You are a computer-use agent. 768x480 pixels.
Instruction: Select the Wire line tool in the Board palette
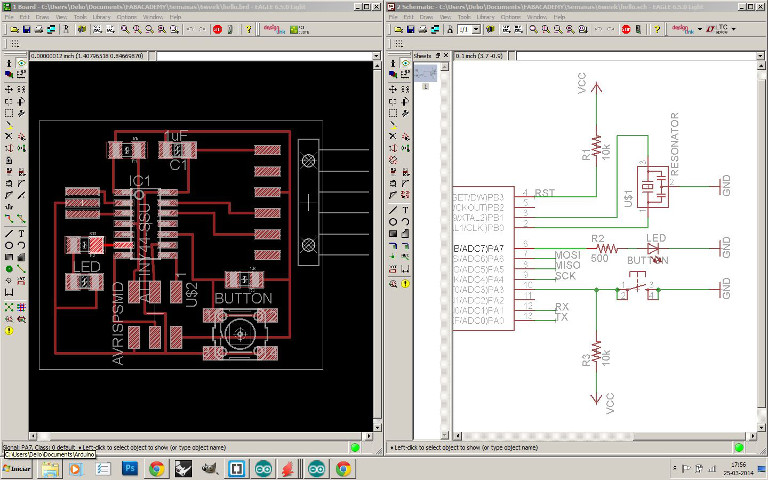click(9, 234)
